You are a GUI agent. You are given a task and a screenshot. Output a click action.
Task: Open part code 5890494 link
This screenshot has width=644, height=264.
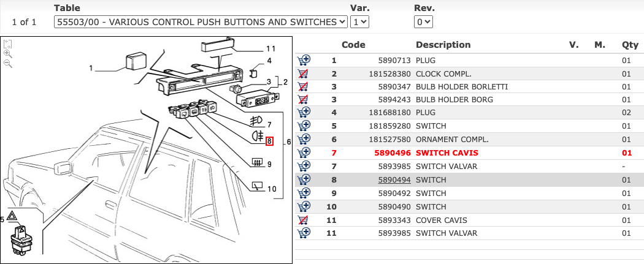pos(393,180)
